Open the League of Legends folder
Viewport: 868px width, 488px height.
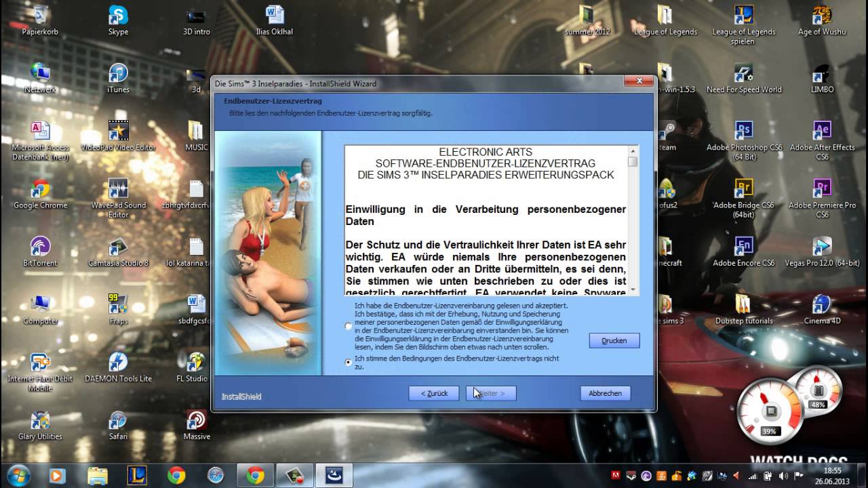click(665, 20)
